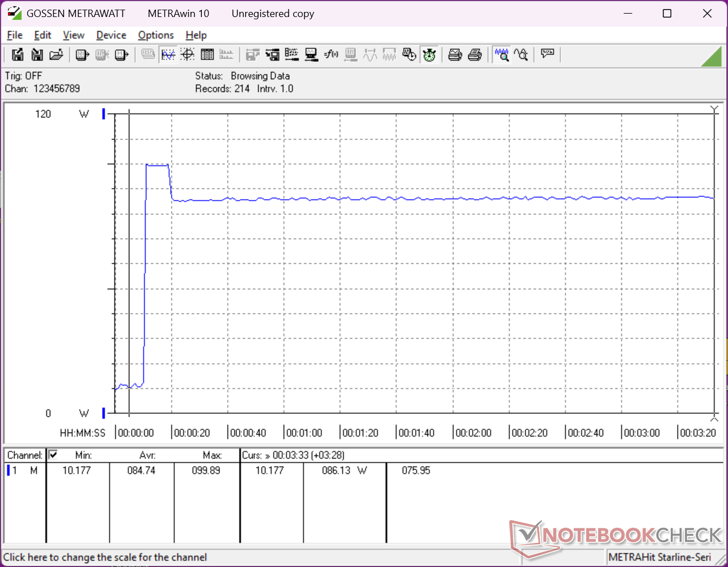The width and height of the screenshot is (728, 567).
Task: Click the green stopwatch icon
Action: tap(429, 55)
